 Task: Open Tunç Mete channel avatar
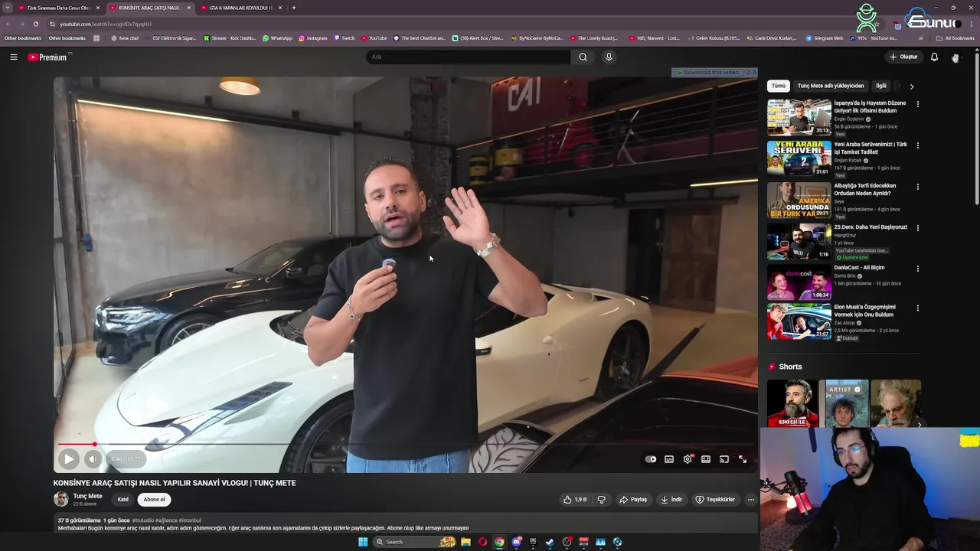click(x=60, y=500)
